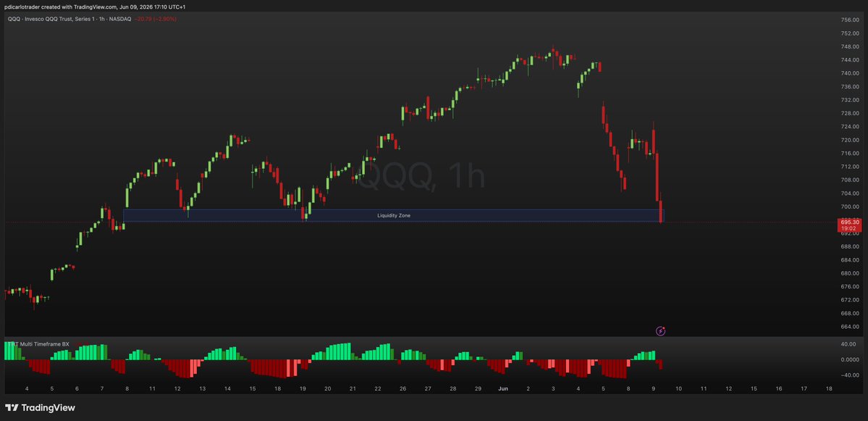Click date 26 on the time axis
Viewport: 868px width, 421px height.
tap(403, 389)
